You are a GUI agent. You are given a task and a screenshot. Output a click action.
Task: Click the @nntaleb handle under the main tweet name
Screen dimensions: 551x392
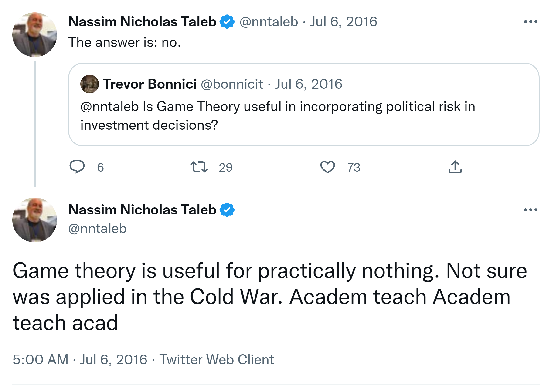(x=97, y=228)
